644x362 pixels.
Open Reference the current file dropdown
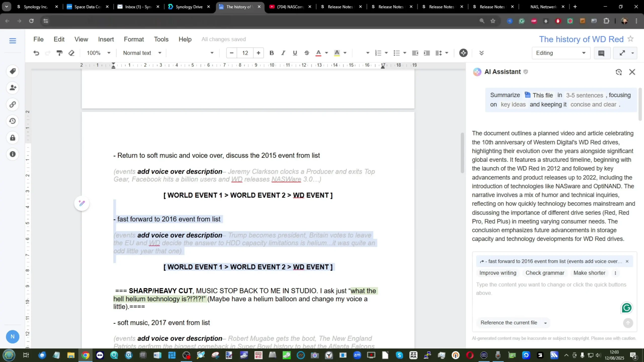pos(514,323)
